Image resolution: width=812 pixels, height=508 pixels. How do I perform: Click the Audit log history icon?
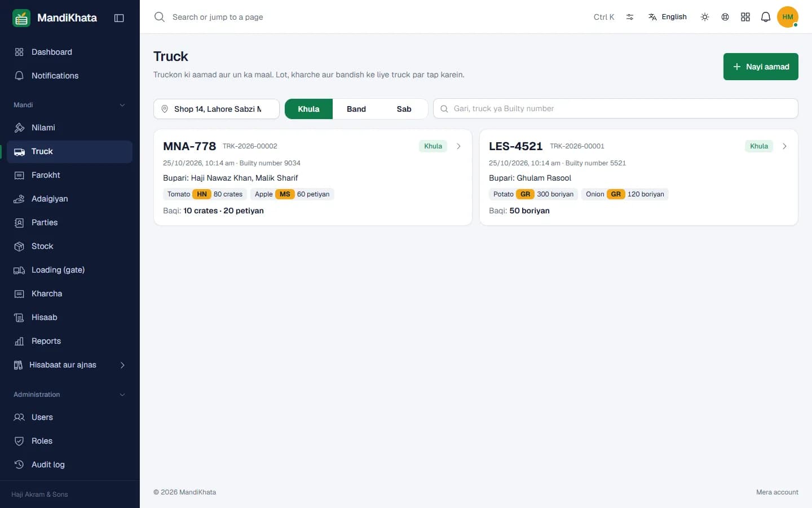(19, 465)
